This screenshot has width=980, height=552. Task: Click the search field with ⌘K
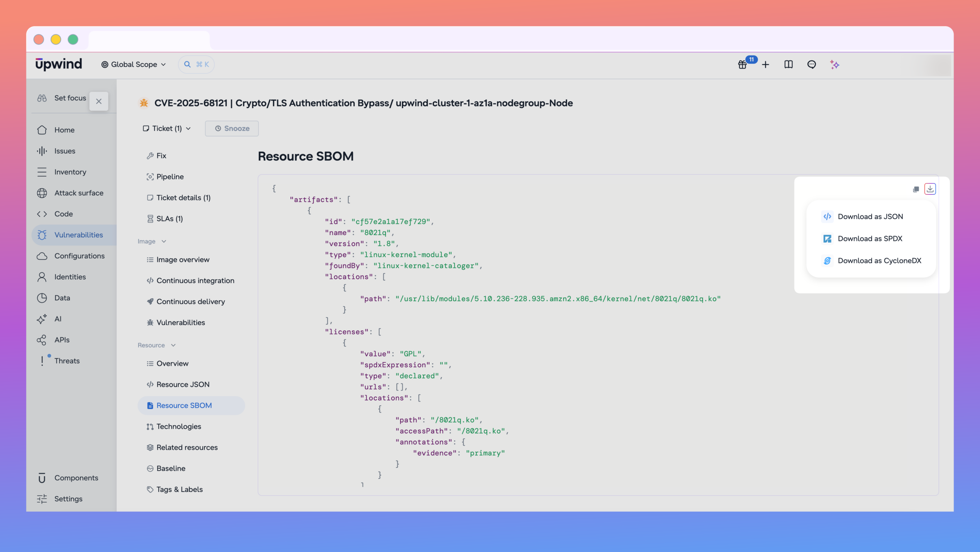196,64
